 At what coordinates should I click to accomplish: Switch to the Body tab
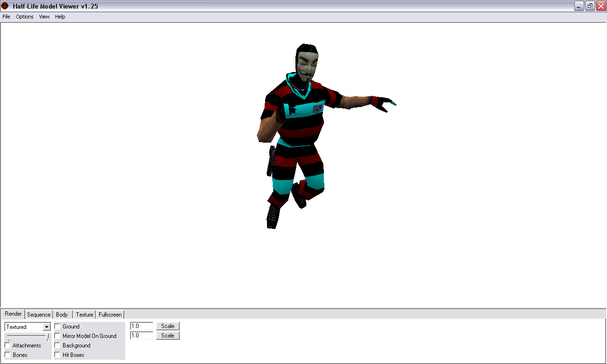[62, 315]
